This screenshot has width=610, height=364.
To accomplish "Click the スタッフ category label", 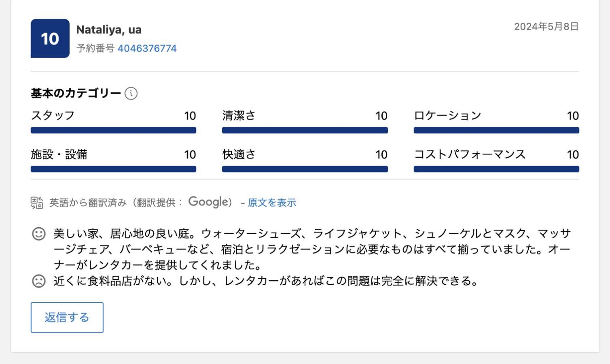I will [x=53, y=116].
